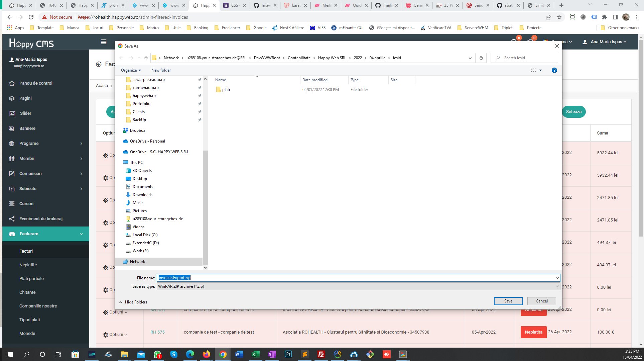Viewport: 644px width, 361px height.
Task: Reload the browser page
Action: pyautogui.click(x=31, y=17)
